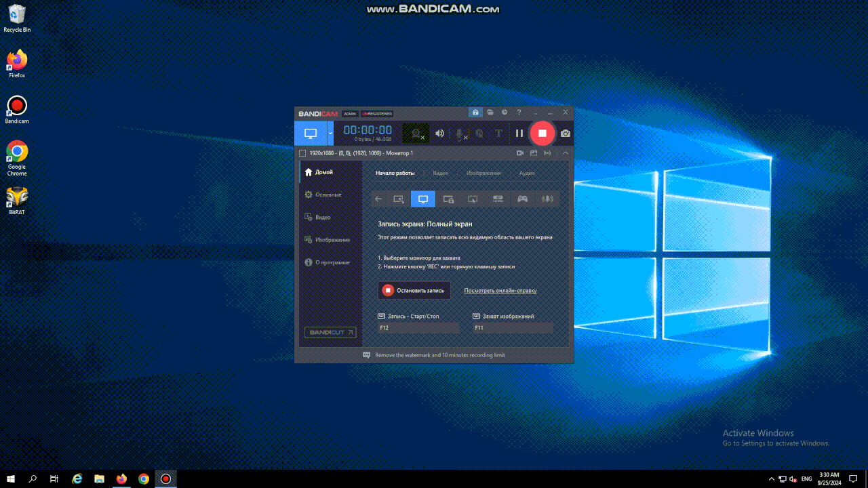Open the Домой sidebar section

(x=330, y=172)
